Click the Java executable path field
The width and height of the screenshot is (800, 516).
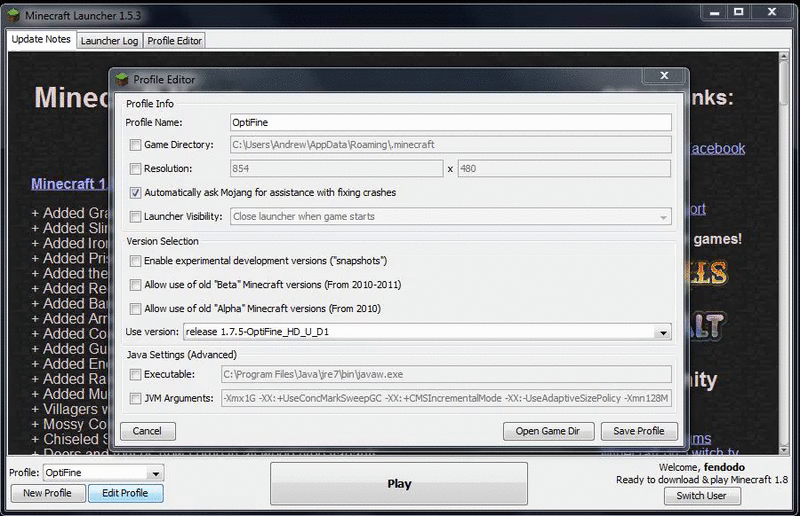(x=446, y=375)
